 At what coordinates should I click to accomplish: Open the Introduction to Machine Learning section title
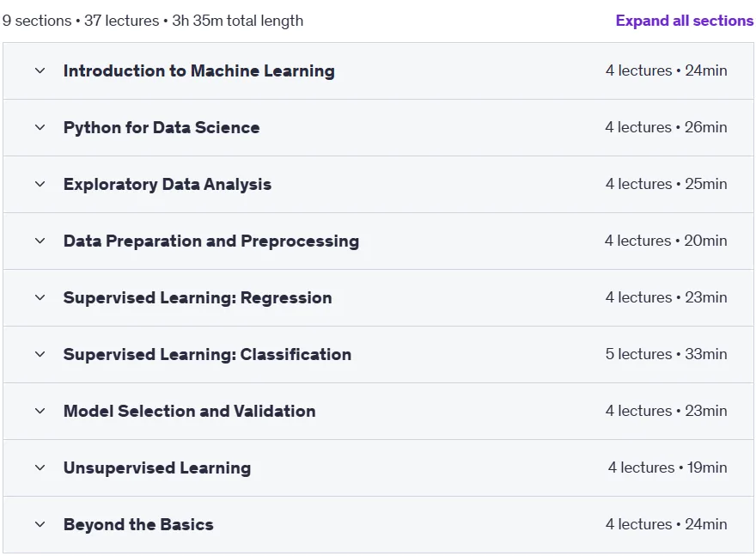click(x=198, y=70)
